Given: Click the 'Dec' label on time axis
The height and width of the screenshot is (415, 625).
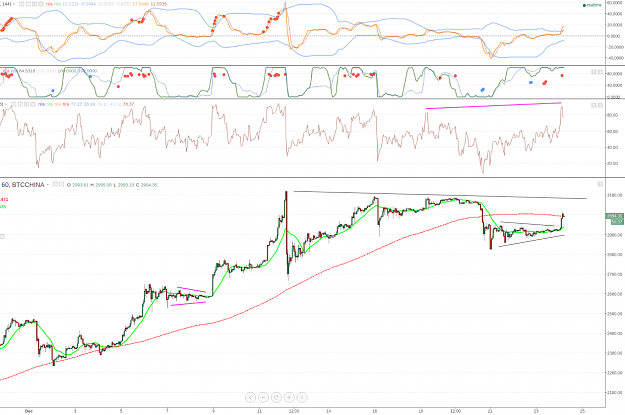Looking at the screenshot, I should [x=28, y=411].
